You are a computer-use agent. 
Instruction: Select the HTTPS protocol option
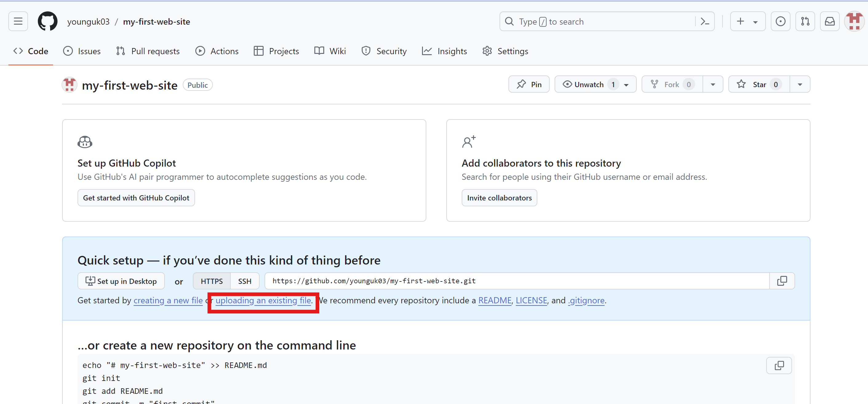click(x=212, y=281)
